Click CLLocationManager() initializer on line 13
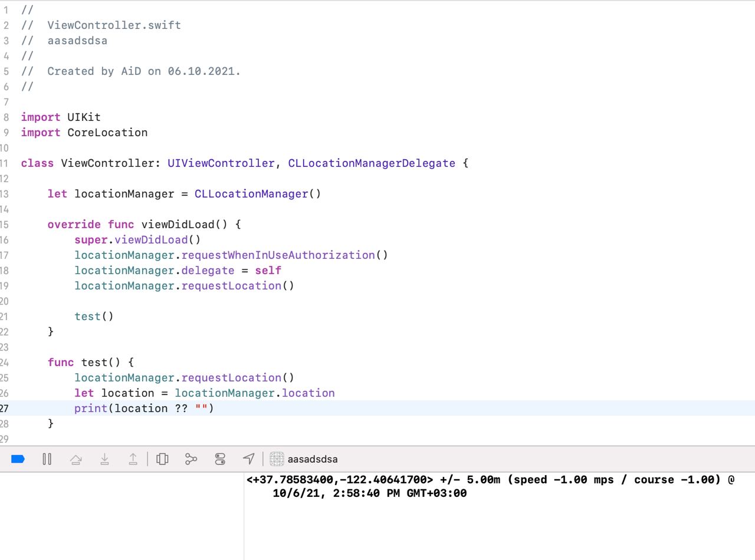This screenshot has height=560, width=755. 258,194
